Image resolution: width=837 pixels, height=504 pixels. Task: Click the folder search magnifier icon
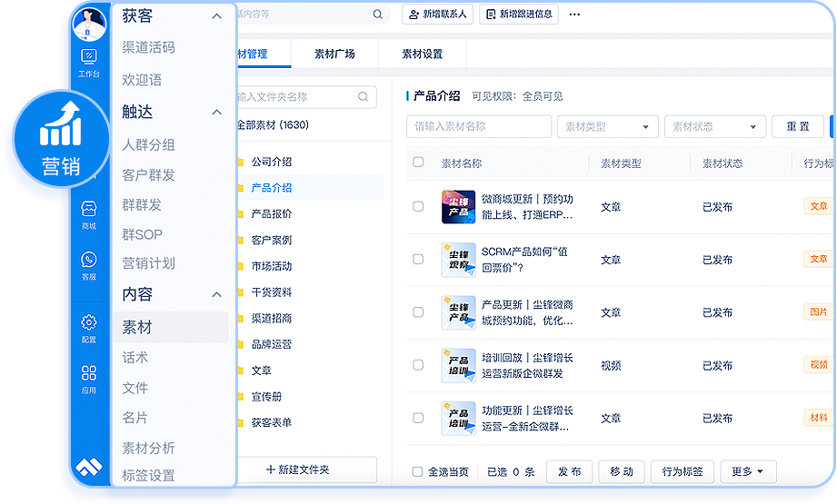pos(363,96)
